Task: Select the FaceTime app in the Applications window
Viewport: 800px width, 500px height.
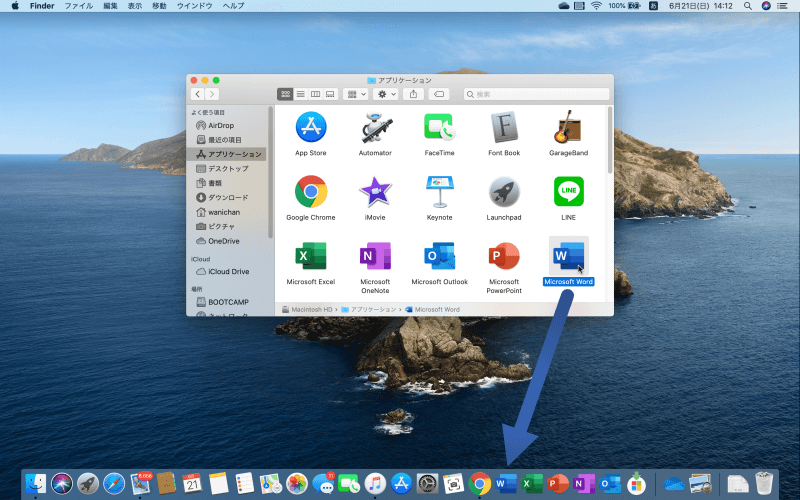Action: pyautogui.click(x=439, y=127)
